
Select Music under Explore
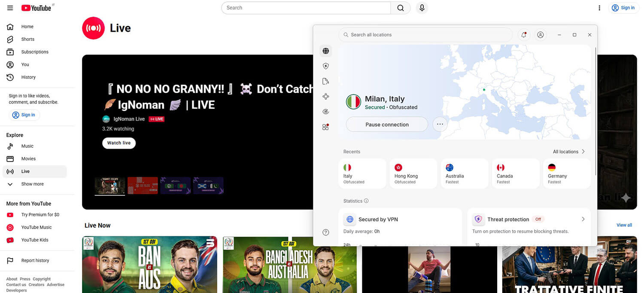click(35, 146)
